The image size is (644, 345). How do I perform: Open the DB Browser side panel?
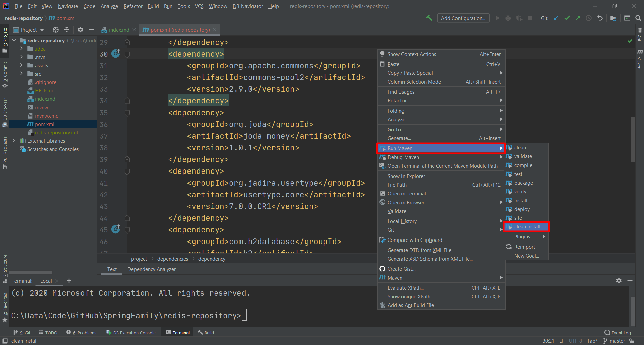pyautogui.click(x=5, y=112)
